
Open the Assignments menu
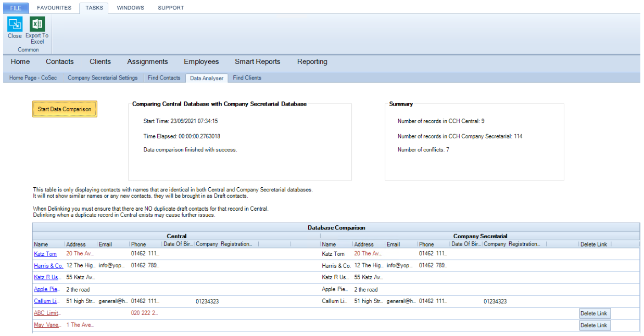(x=147, y=61)
